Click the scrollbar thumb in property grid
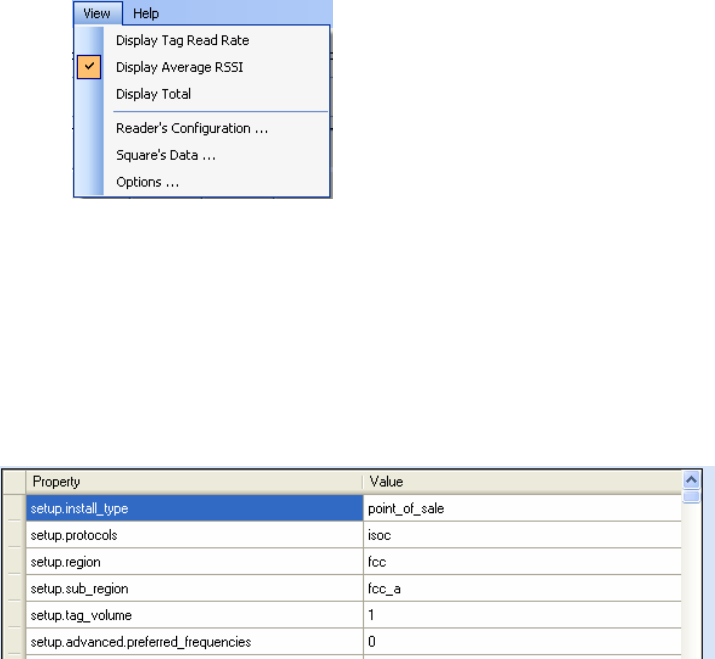 691,496
